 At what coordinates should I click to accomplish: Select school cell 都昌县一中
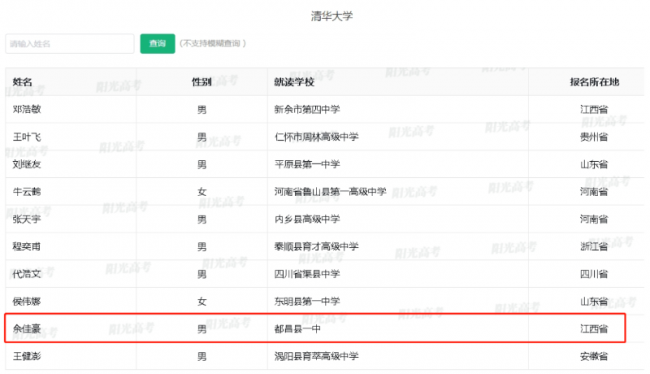pyautogui.click(x=297, y=329)
